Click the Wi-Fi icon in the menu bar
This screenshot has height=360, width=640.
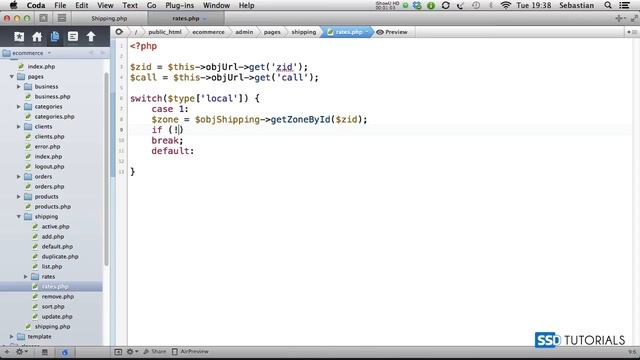[506, 5]
